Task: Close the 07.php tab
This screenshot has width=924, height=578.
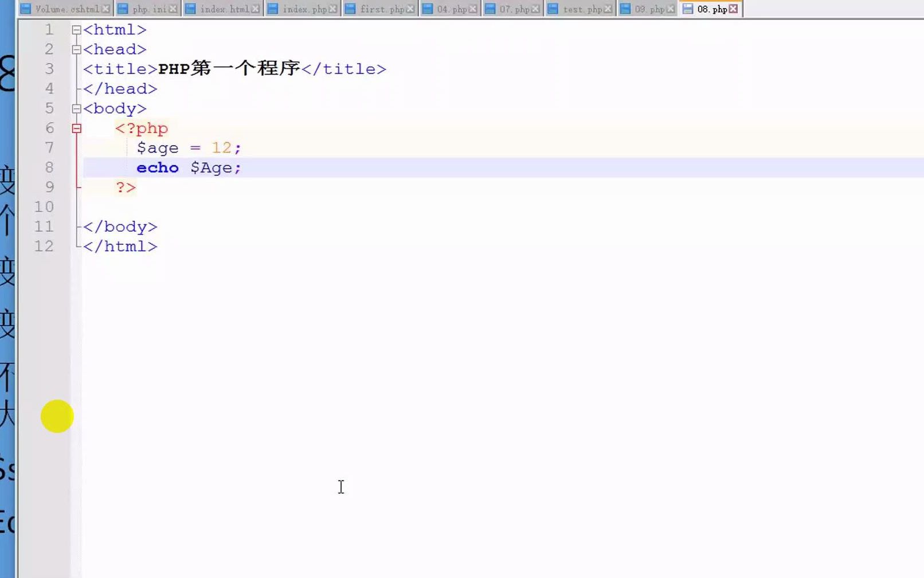Action: (x=535, y=9)
